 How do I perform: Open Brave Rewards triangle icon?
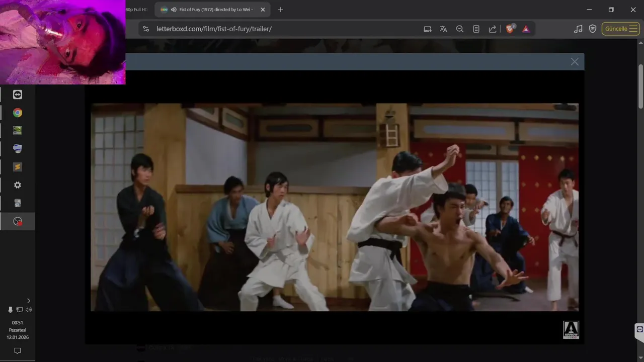526,29
